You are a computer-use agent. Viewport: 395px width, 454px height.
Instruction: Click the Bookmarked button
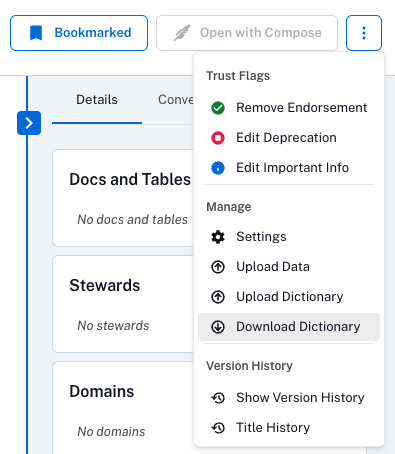click(x=79, y=33)
